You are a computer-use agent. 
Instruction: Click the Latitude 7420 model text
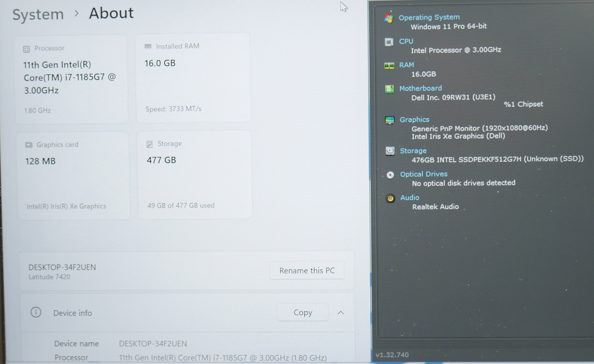tap(49, 277)
